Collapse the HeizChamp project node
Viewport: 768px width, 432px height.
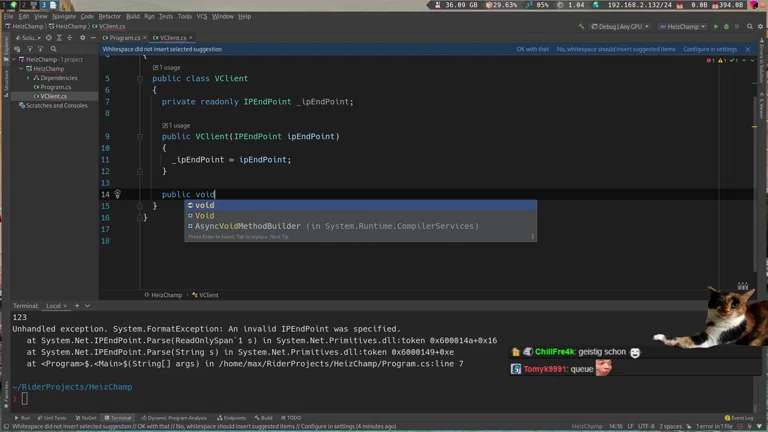point(21,69)
